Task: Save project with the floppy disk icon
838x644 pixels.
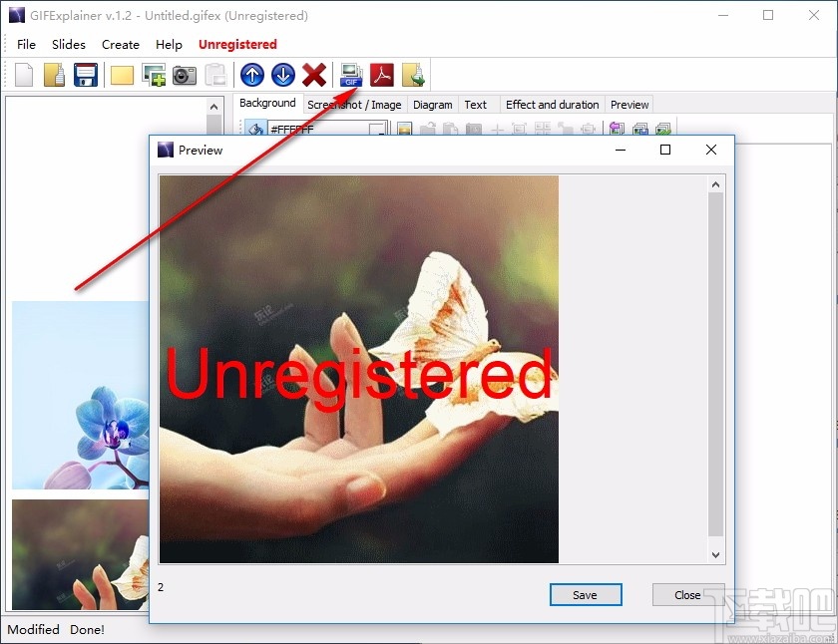Action: pos(86,75)
